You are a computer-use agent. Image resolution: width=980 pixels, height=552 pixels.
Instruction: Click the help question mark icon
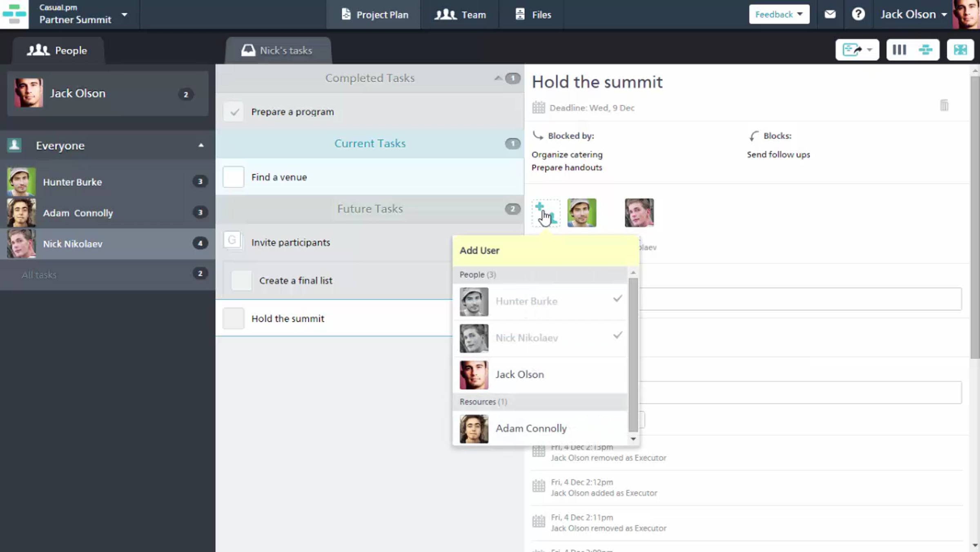pos(858,15)
